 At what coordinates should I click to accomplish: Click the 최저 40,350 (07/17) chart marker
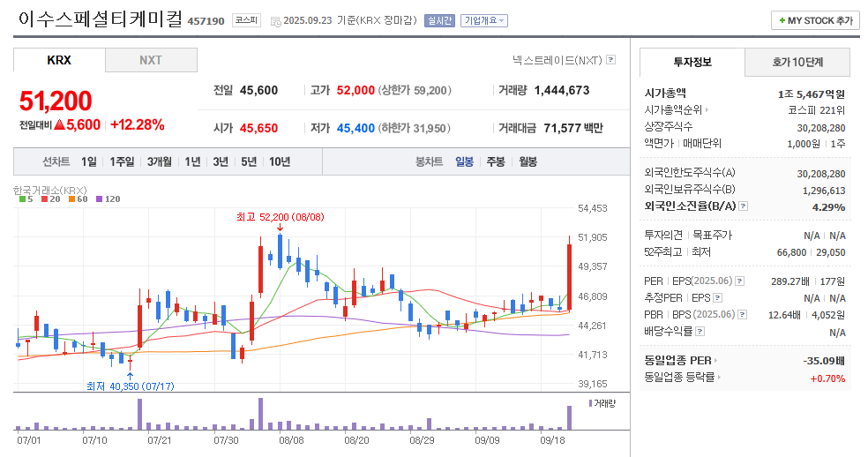pos(130,386)
